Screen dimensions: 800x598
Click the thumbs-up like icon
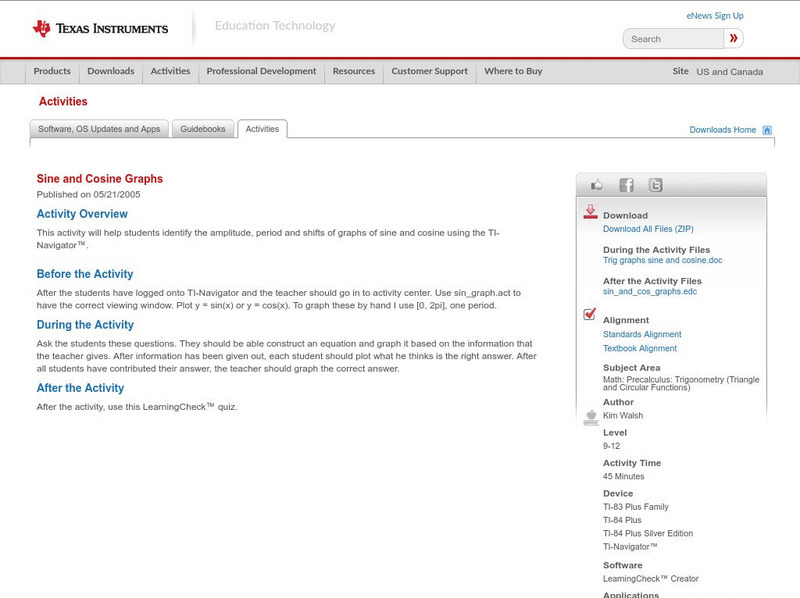point(596,185)
